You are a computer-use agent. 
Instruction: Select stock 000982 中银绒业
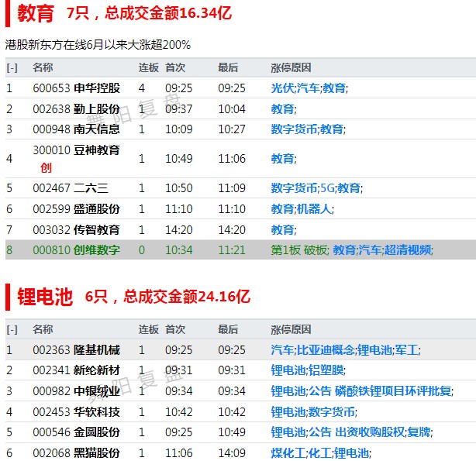click(x=77, y=391)
